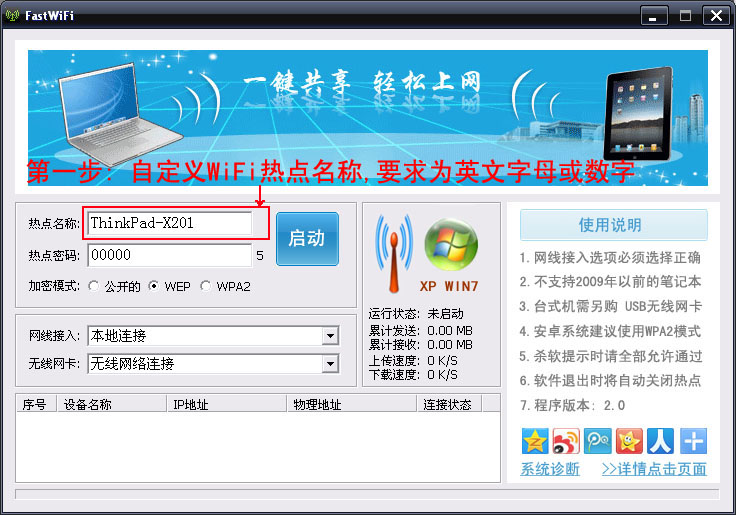
Task: Click the FastWiFi title bar app icon
Action: pos(12,15)
